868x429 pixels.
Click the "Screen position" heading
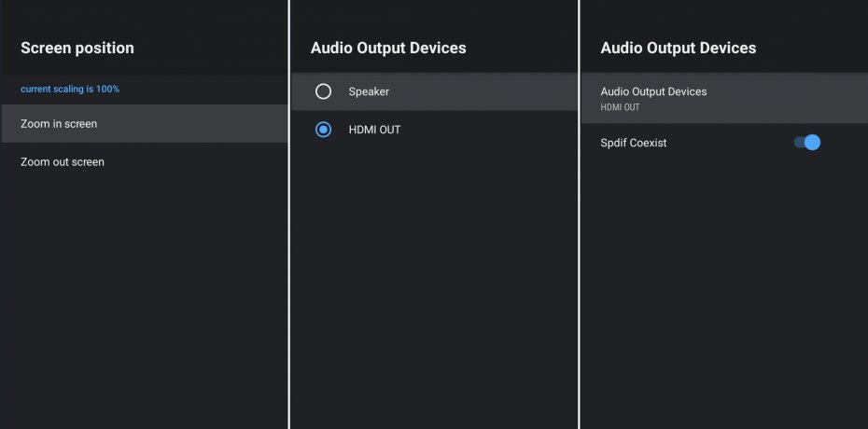coord(77,48)
